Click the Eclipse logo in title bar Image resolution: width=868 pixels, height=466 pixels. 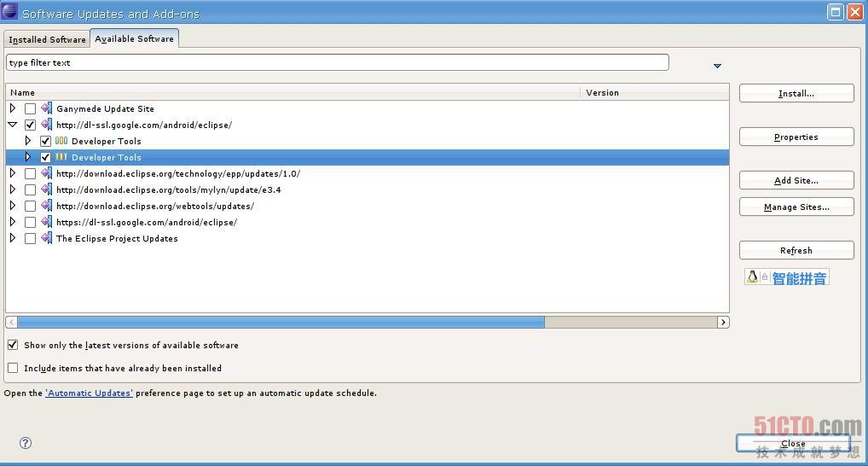tap(9, 11)
